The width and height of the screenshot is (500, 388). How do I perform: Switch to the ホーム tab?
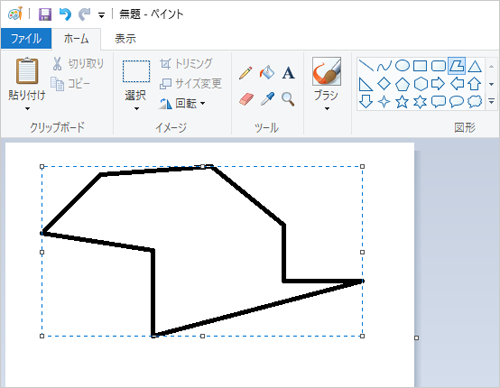76,39
